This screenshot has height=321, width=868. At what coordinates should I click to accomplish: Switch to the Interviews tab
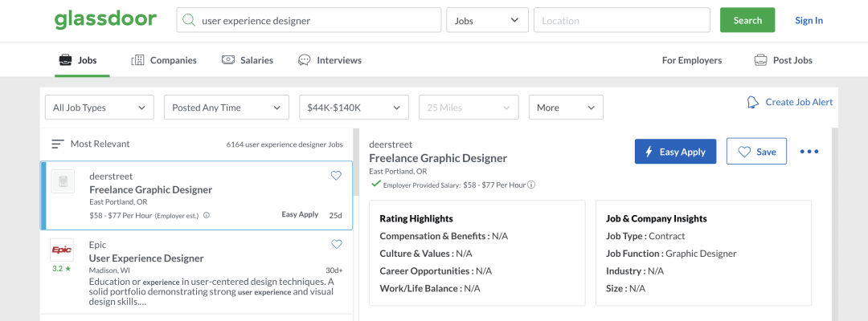click(x=330, y=60)
